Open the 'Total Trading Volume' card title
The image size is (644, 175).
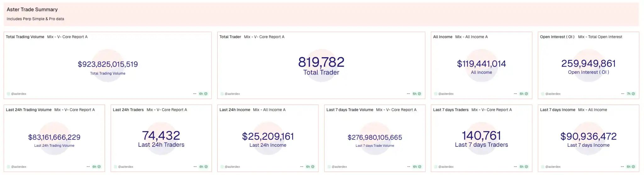pyautogui.click(x=25, y=37)
